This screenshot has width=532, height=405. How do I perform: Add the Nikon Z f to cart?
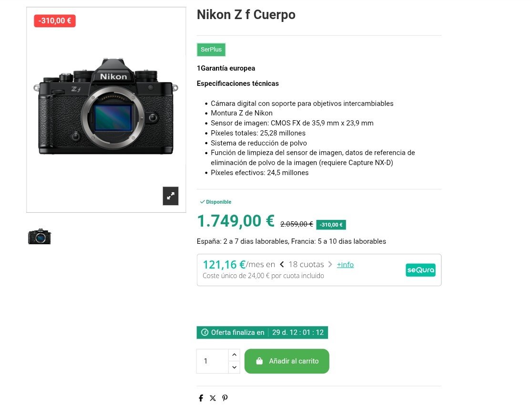coord(286,361)
